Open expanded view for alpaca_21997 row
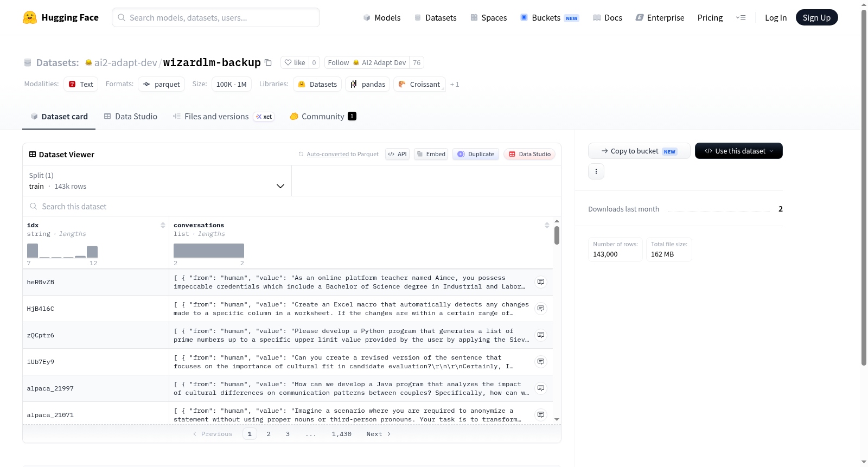 coord(541,388)
